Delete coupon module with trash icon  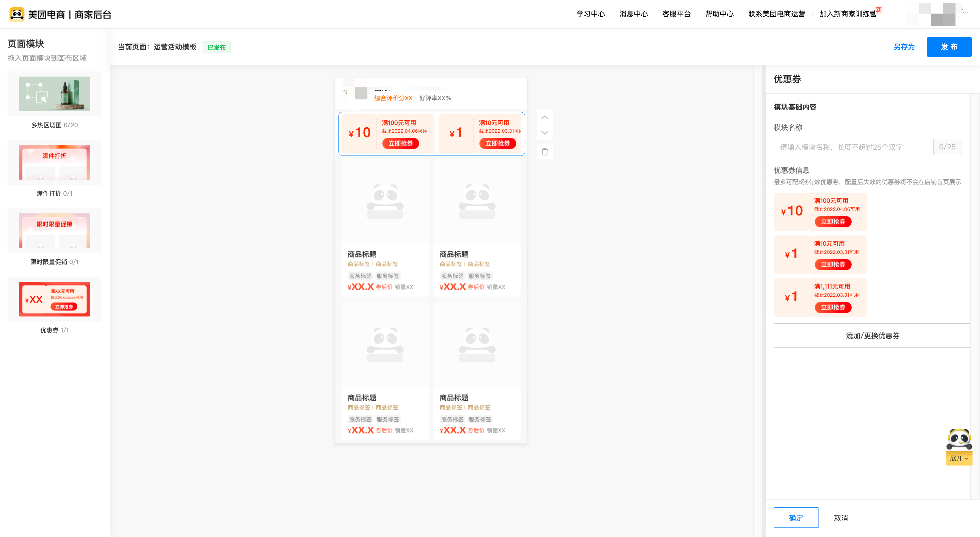[544, 152]
